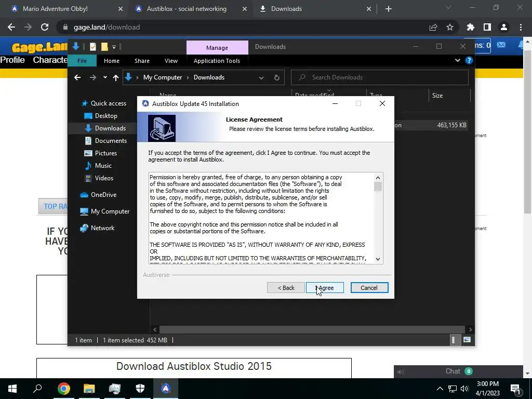Open the Chat bar on webpage
This screenshot has width=532, height=399.
coord(458,371)
